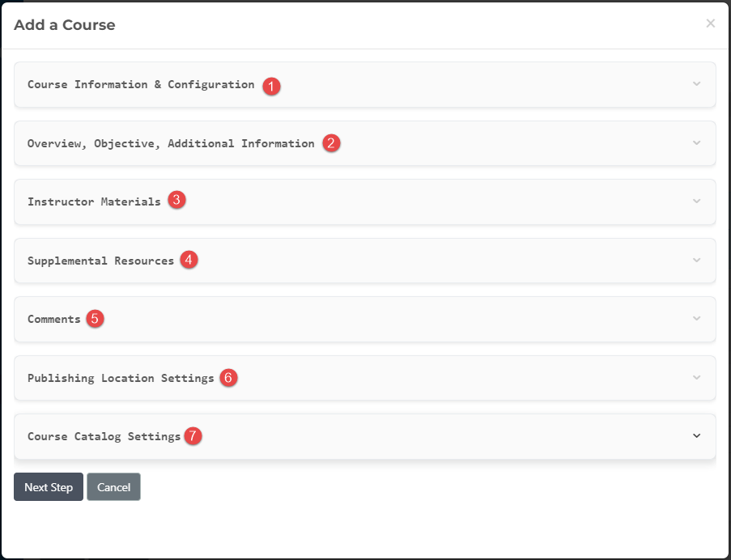Click the red badge numbered 1
Viewport: 731px width, 560px height.
pyautogui.click(x=272, y=86)
